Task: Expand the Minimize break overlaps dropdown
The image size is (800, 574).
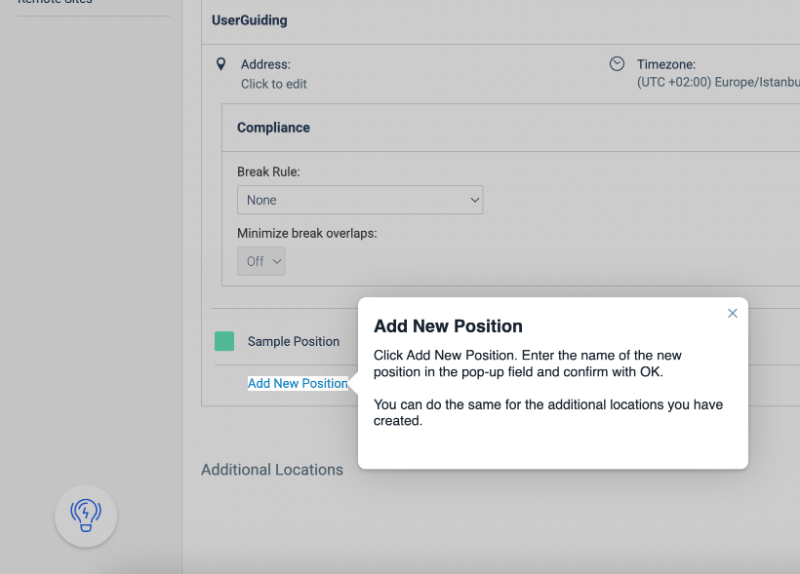Action: (x=261, y=261)
